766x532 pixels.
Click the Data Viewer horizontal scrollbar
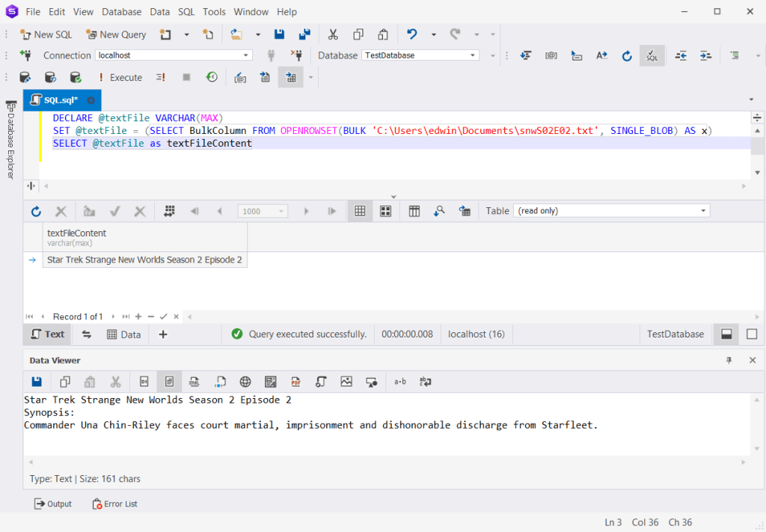387,462
